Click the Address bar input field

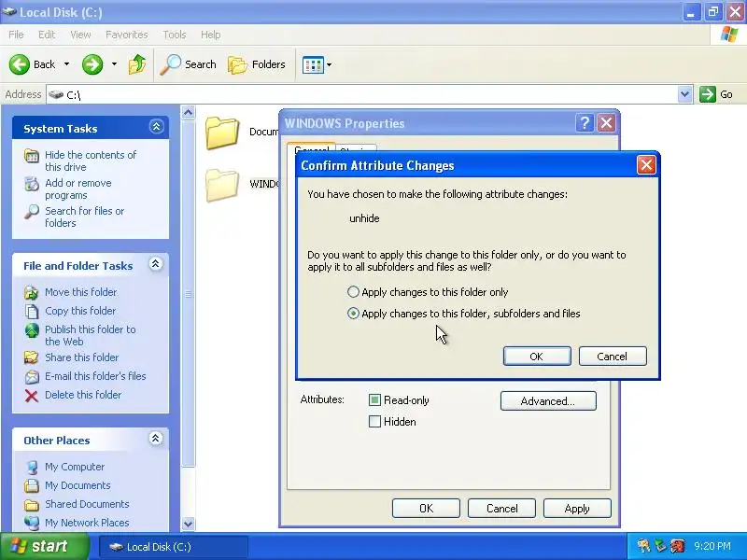pyautogui.click(x=362, y=94)
